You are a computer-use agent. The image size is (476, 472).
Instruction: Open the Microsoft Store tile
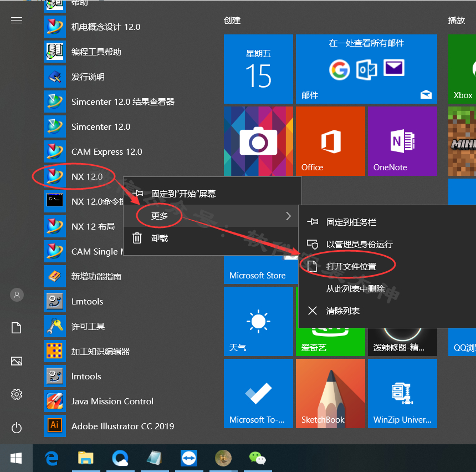261,270
